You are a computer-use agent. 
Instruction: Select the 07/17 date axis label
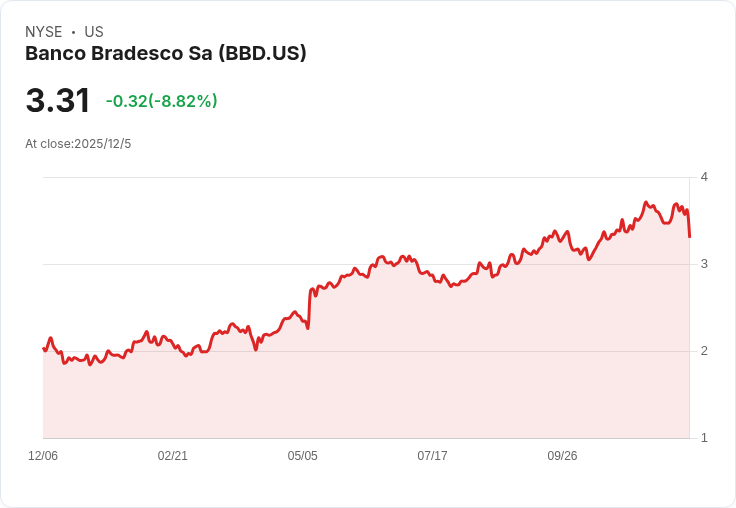coord(432,456)
